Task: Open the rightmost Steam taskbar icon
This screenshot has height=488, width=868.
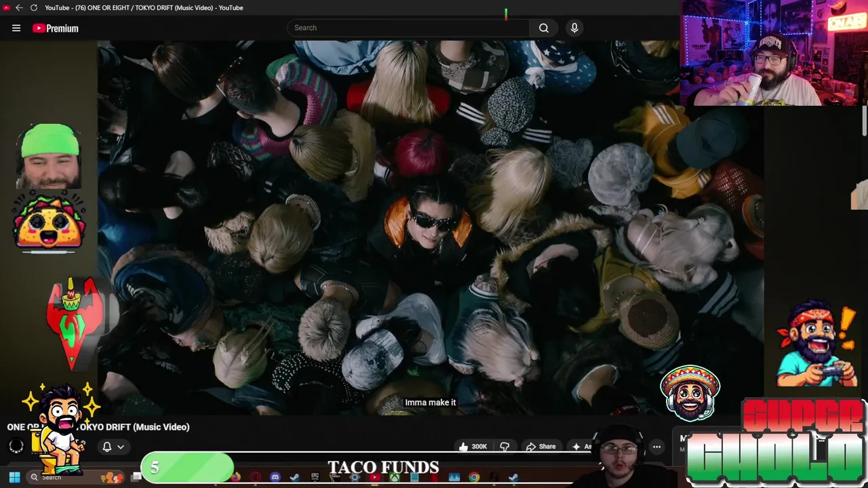Action: click(x=513, y=477)
